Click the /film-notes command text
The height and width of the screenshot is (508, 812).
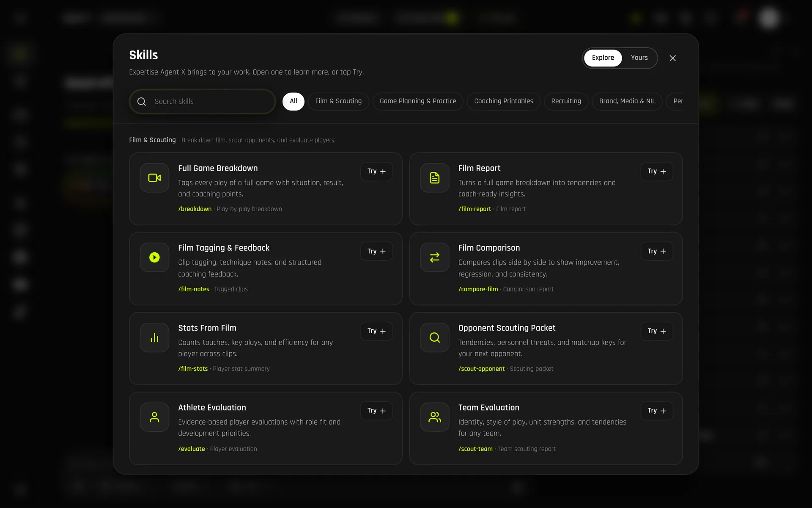click(x=194, y=289)
